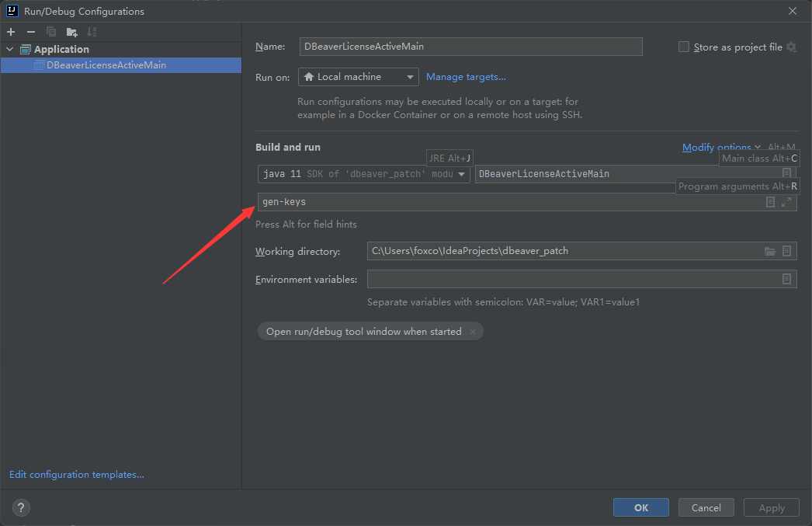Close the Run/Debug Configurations dialog

point(793,11)
